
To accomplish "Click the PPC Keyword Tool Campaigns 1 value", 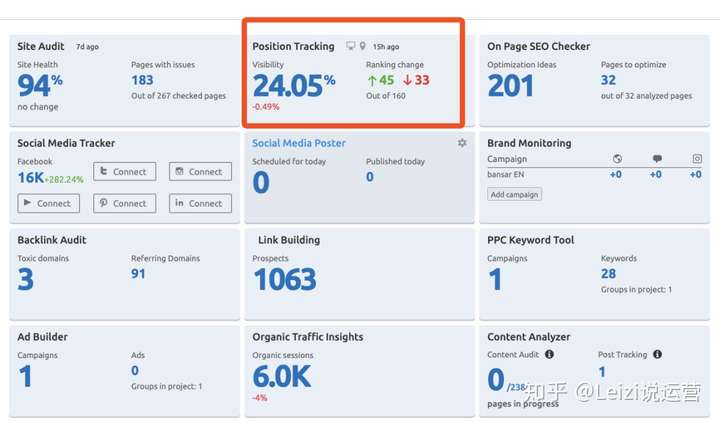I will [495, 279].
